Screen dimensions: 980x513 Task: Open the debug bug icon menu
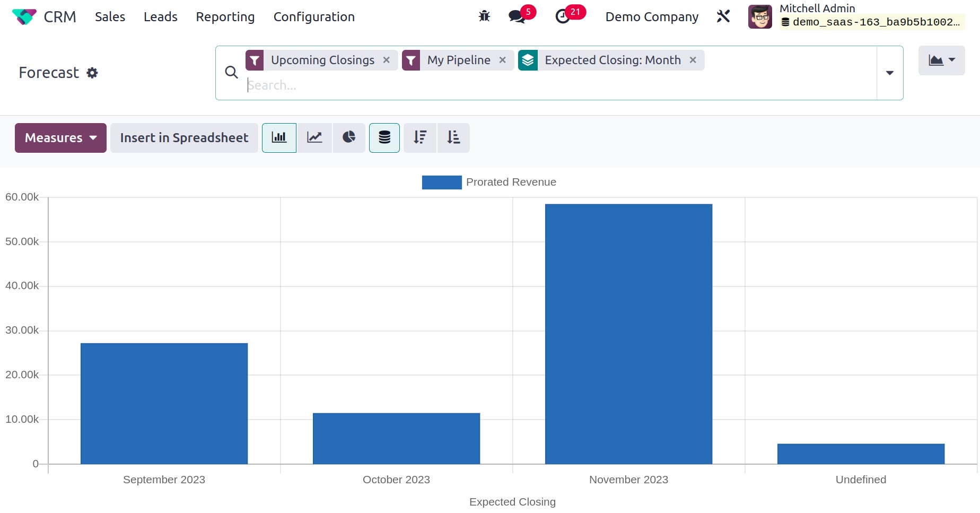[x=484, y=16]
